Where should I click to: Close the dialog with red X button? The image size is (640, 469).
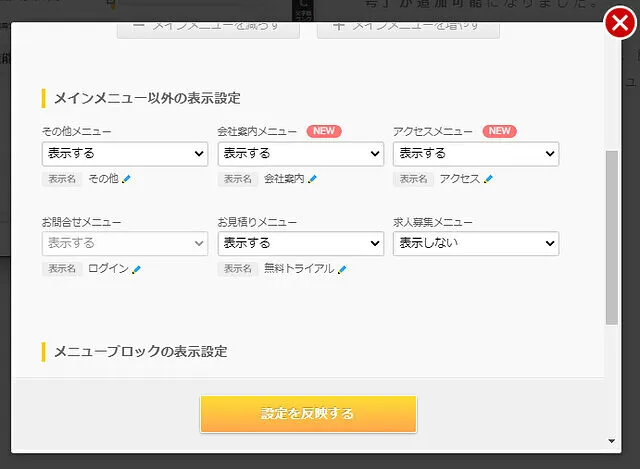tap(620, 23)
